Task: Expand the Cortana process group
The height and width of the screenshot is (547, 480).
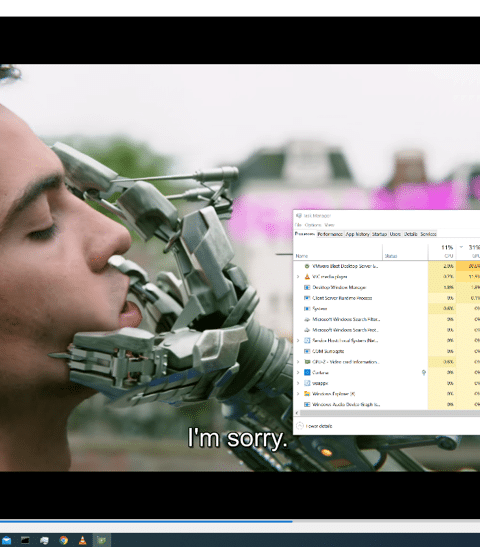Action: [298, 373]
